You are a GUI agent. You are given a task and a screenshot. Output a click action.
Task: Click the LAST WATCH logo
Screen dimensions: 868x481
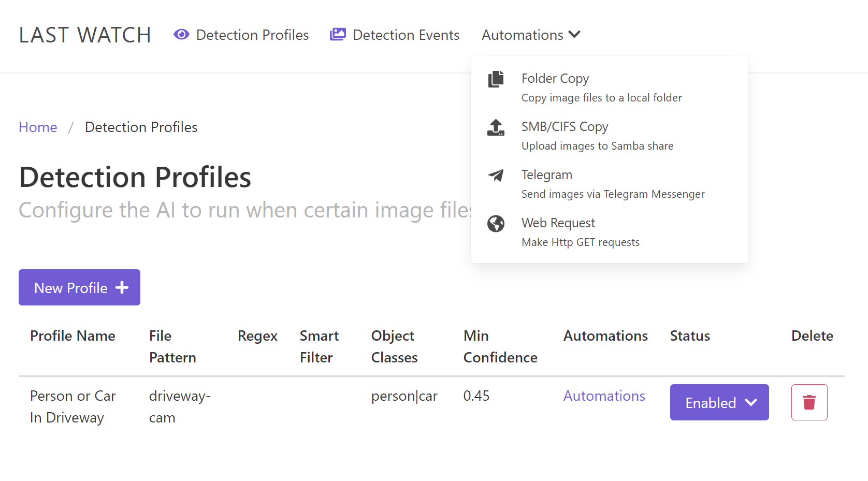pyautogui.click(x=85, y=35)
